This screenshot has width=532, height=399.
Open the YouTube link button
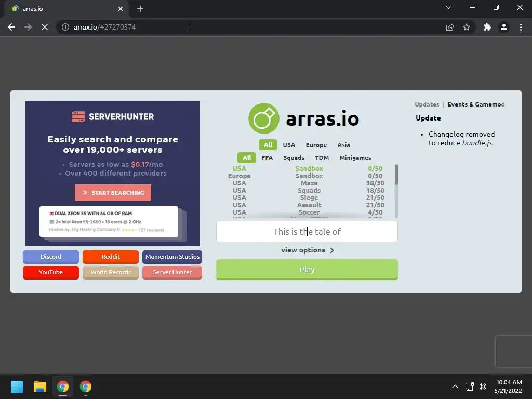tap(51, 272)
